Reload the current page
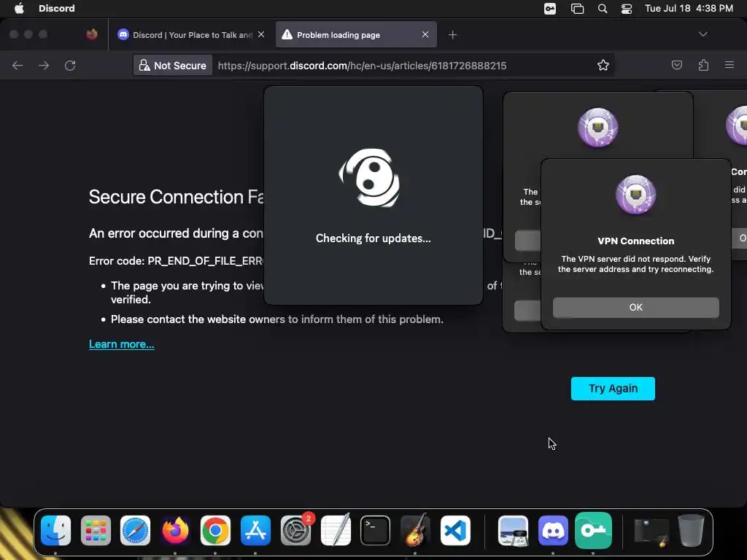The height and width of the screenshot is (560, 747). [70, 65]
